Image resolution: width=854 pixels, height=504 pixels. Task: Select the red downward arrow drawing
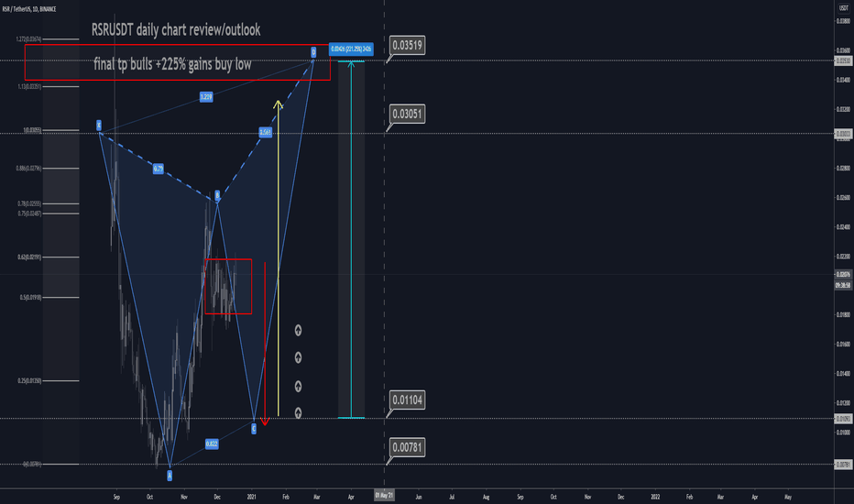tap(265, 344)
